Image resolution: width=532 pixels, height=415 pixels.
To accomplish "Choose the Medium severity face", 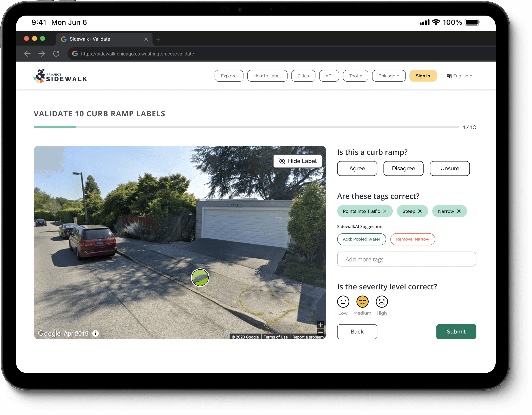I will 362,302.
